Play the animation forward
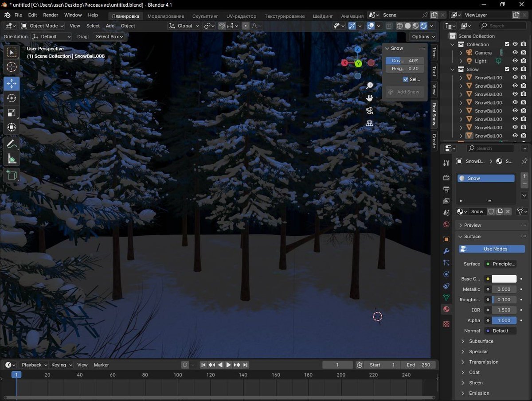 pyautogui.click(x=228, y=365)
